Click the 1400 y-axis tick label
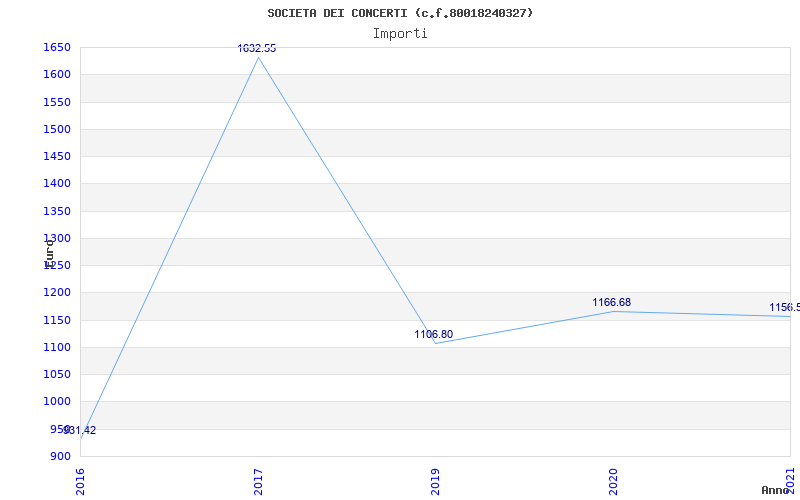The image size is (800, 500). 57,184
